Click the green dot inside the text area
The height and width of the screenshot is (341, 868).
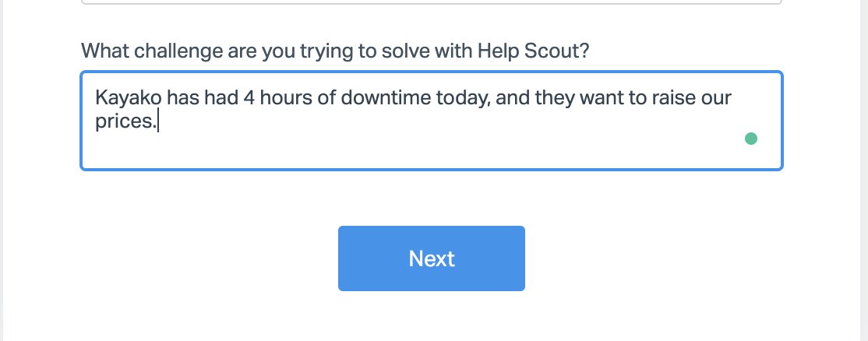(x=751, y=139)
